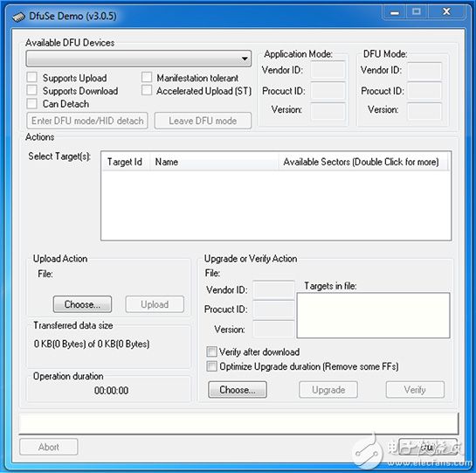Click the Verify button

click(x=415, y=390)
